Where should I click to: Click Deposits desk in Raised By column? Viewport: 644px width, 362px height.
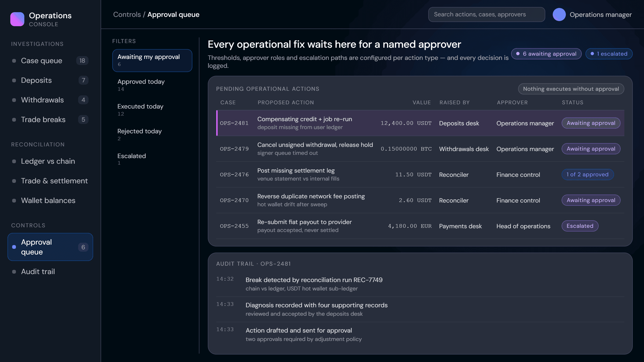459,123
